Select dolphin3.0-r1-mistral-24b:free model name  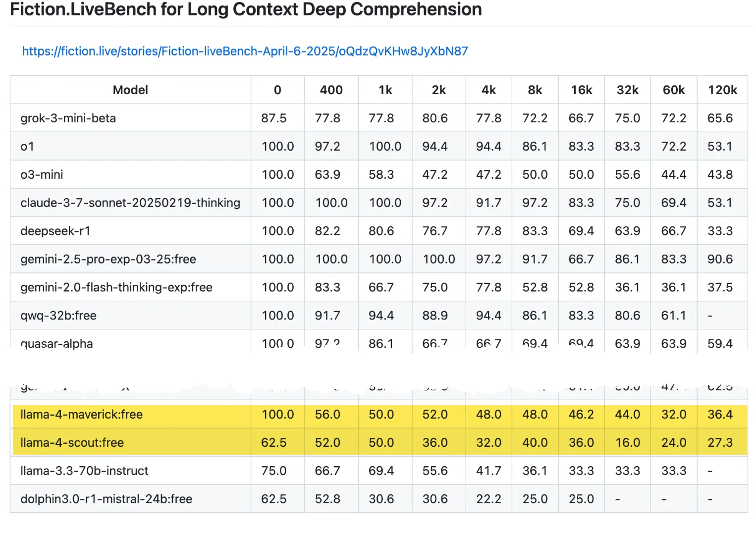coord(107,499)
